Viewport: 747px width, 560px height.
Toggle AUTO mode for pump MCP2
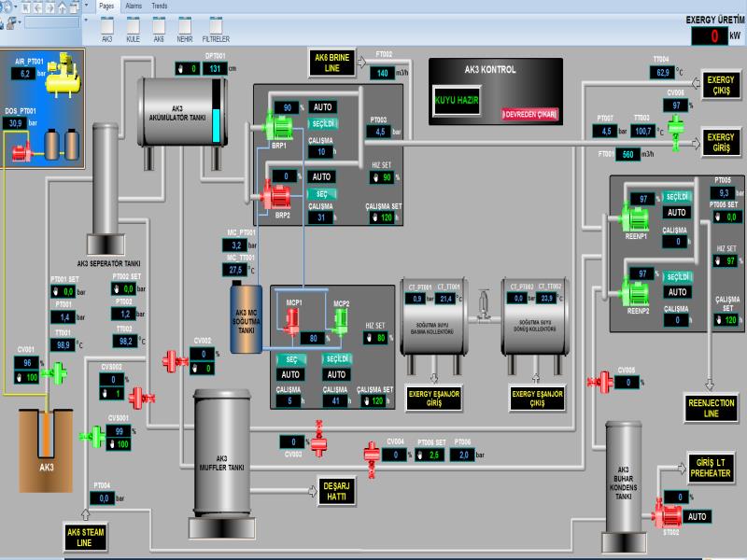pyautogui.click(x=336, y=375)
